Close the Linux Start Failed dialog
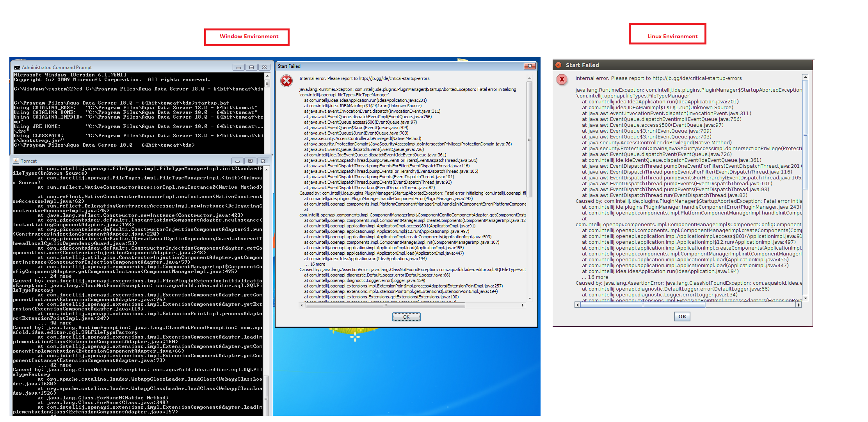Image resolution: width=868 pixels, height=422 pixels. coord(558,65)
